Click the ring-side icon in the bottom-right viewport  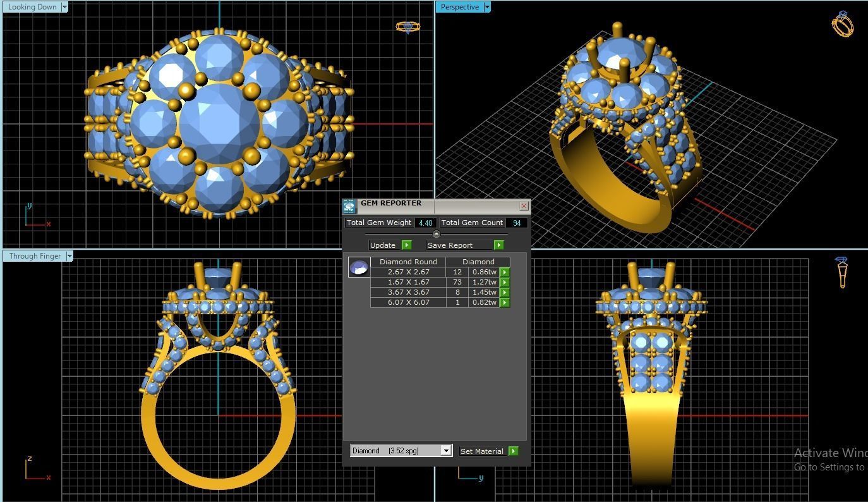[x=841, y=272]
